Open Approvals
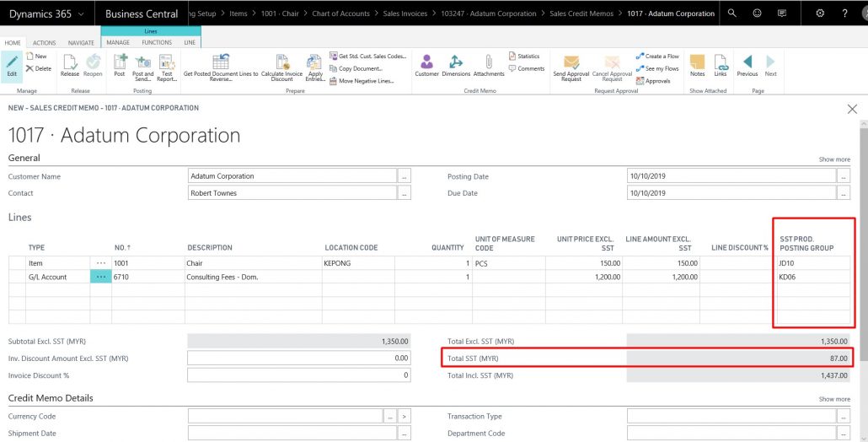The image size is (868, 442). [x=653, y=81]
